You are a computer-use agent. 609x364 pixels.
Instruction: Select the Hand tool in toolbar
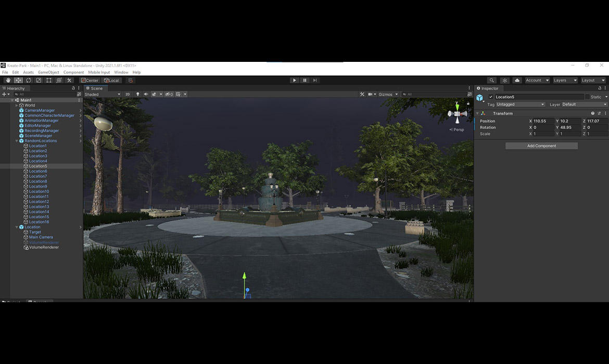8,81
